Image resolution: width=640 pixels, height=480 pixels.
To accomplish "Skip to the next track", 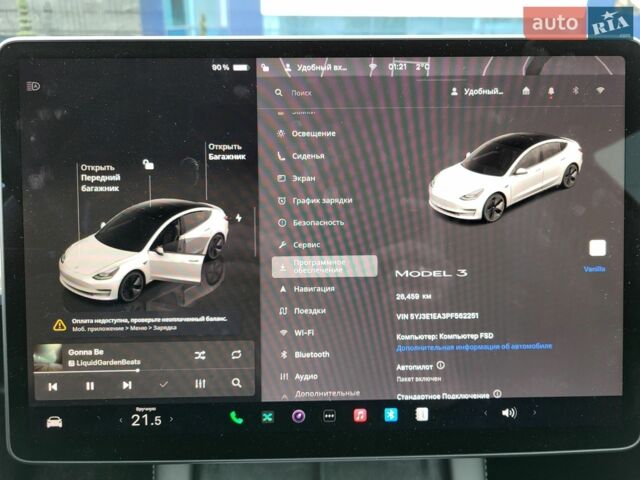I will [x=127, y=385].
